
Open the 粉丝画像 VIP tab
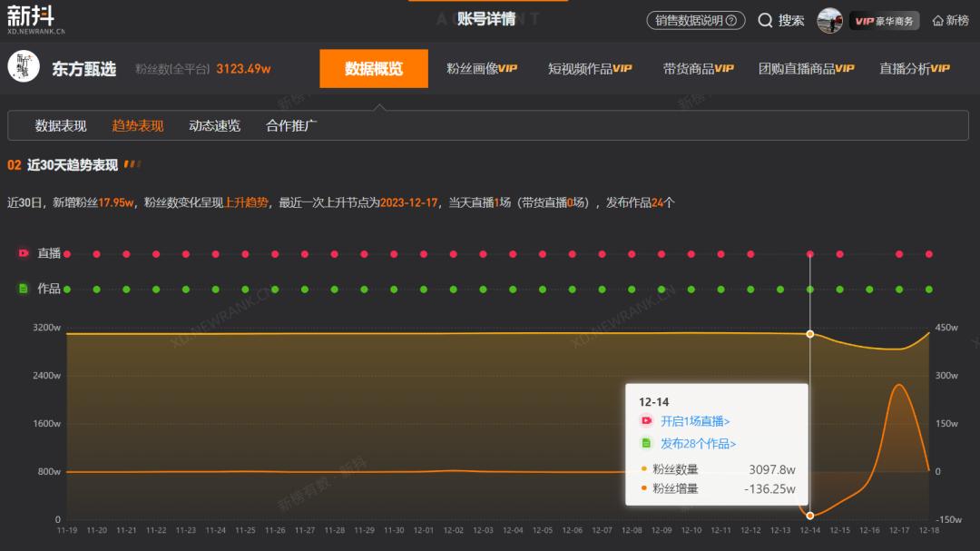[481, 69]
